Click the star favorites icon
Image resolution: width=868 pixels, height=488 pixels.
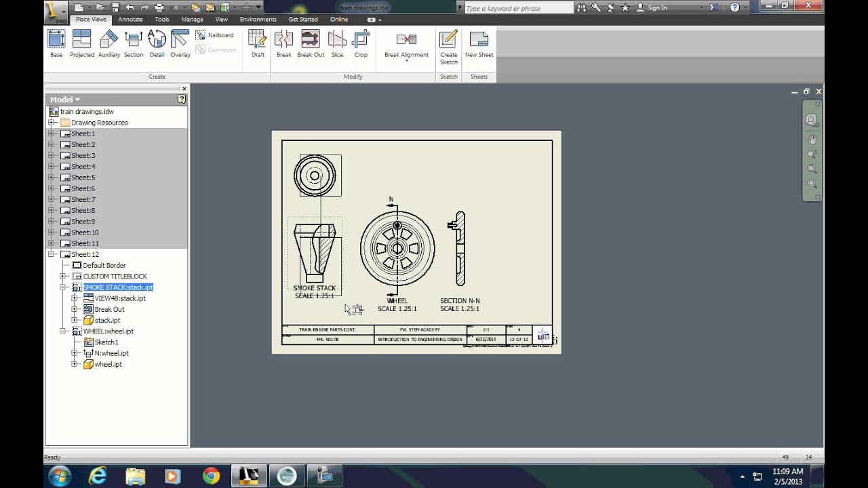click(625, 7)
